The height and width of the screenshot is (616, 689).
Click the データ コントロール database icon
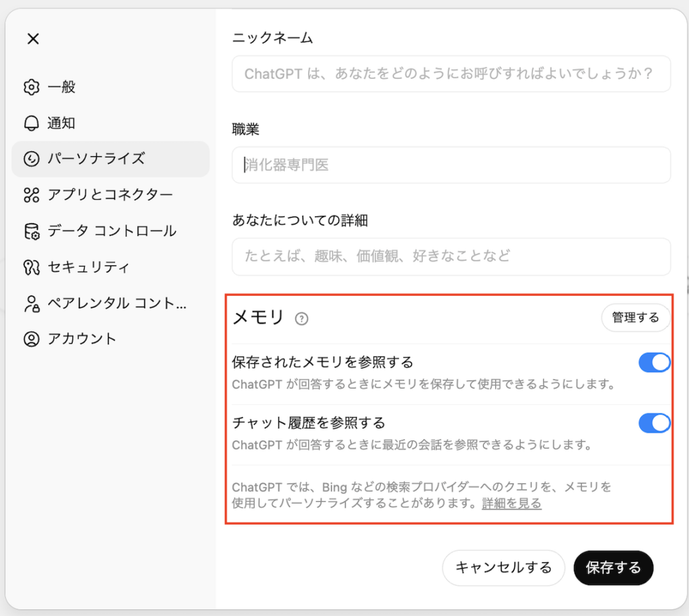pyautogui.click(x=32, y=231)
